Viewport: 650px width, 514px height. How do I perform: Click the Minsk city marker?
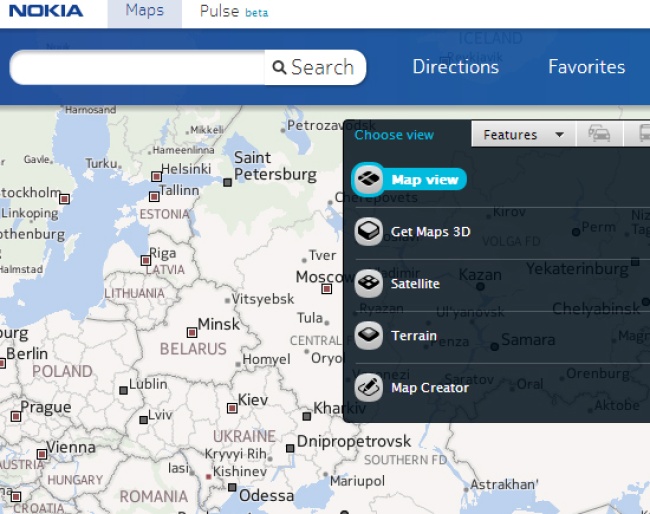point(191,332)
